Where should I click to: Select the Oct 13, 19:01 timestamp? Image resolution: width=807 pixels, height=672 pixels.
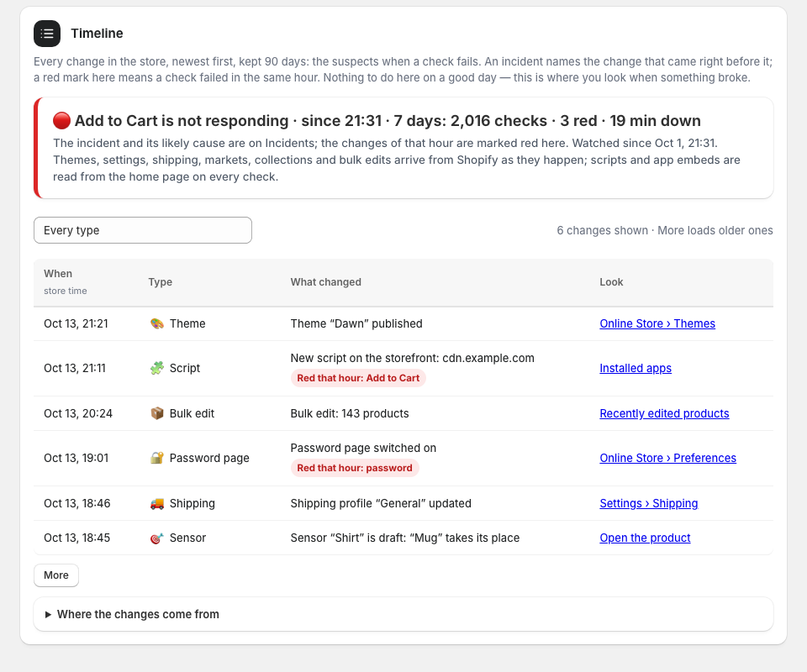click(76, 458)
